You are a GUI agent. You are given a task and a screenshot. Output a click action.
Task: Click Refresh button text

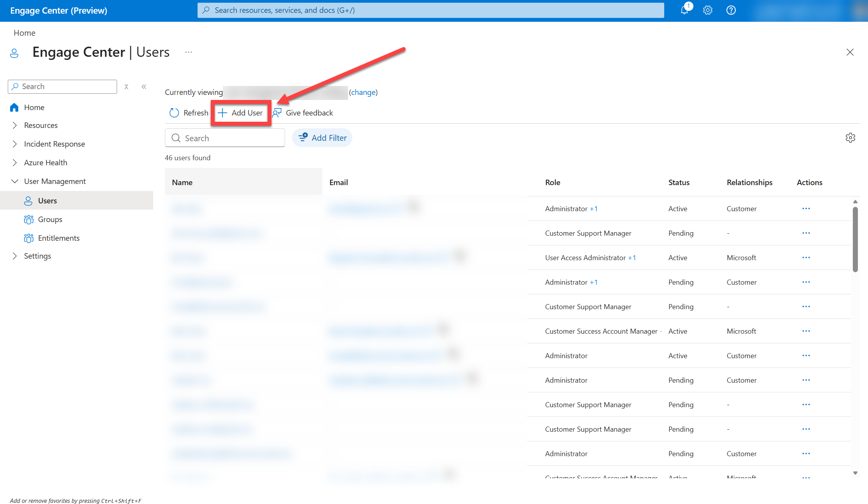(x=196, y=113)
